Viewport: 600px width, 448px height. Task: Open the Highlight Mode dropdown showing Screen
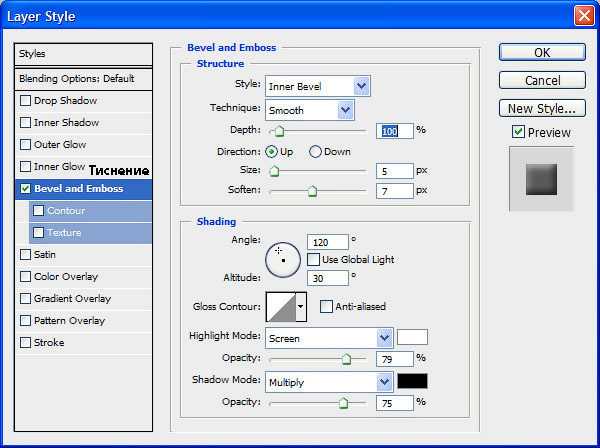click(x=329, y=338)
